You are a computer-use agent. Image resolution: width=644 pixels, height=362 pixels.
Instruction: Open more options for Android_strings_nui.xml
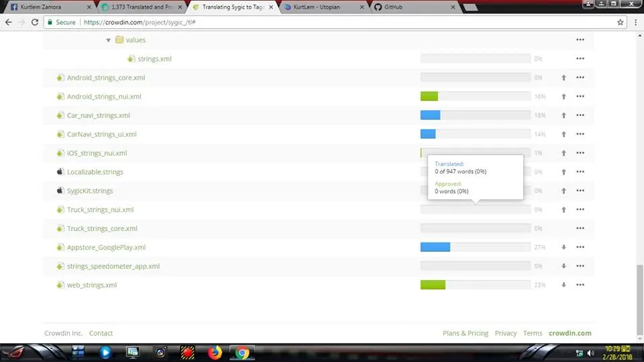tap(580, 96)
